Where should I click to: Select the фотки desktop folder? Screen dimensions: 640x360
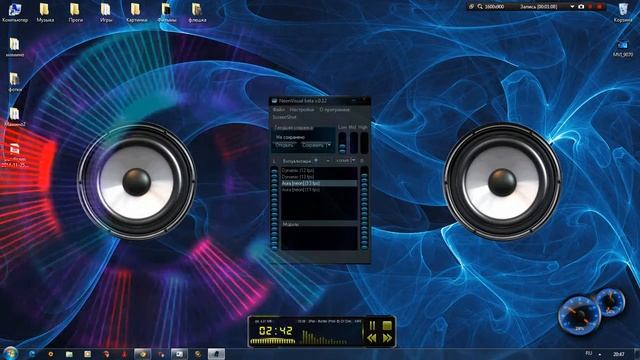15,82
